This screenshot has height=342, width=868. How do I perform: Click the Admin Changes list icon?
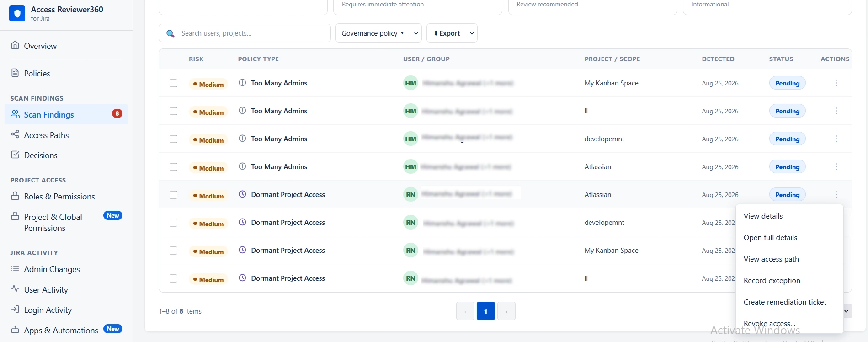point(15,268)
